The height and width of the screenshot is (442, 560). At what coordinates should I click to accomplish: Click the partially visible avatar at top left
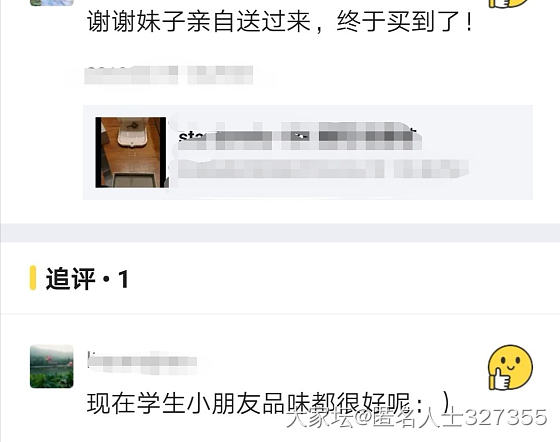(x=52, y=2)
